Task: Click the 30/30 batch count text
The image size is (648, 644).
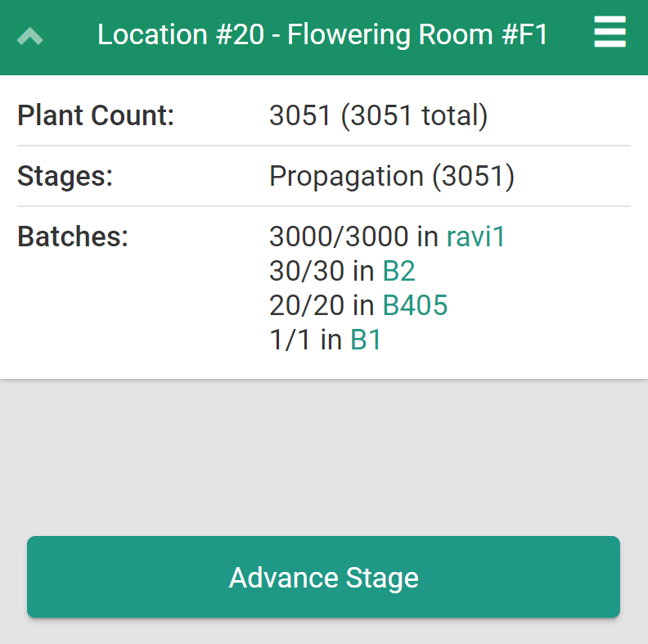Action: coord(307,271)
